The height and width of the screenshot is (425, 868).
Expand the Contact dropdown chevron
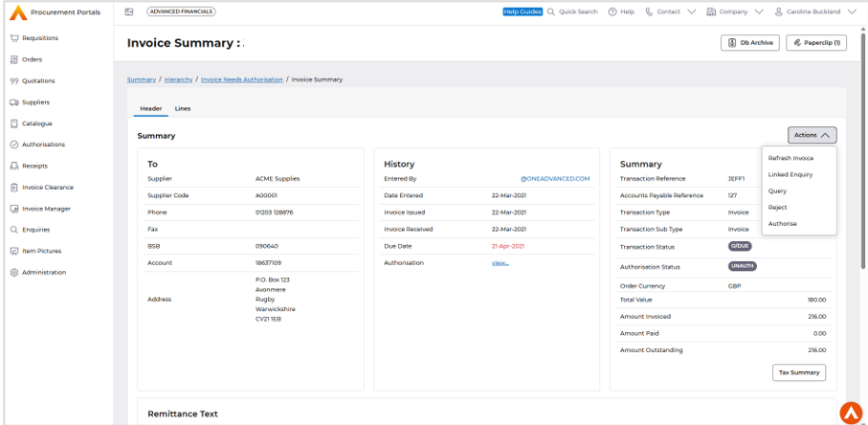(x=691, y=11)
